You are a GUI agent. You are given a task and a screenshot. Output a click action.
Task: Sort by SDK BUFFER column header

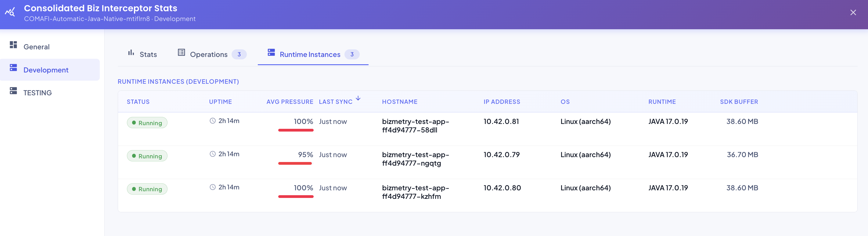tap(739, 101)
